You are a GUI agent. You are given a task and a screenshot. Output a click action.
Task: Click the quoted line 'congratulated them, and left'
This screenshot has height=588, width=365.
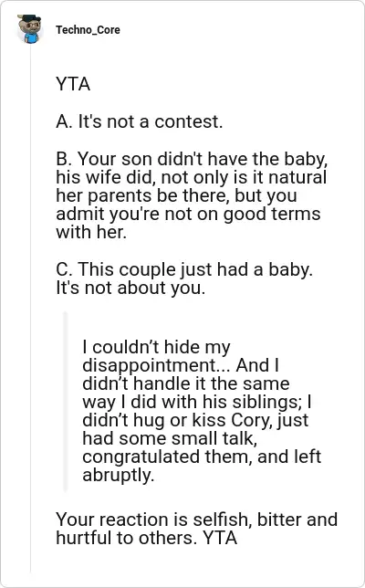click(x=202, y=457)
